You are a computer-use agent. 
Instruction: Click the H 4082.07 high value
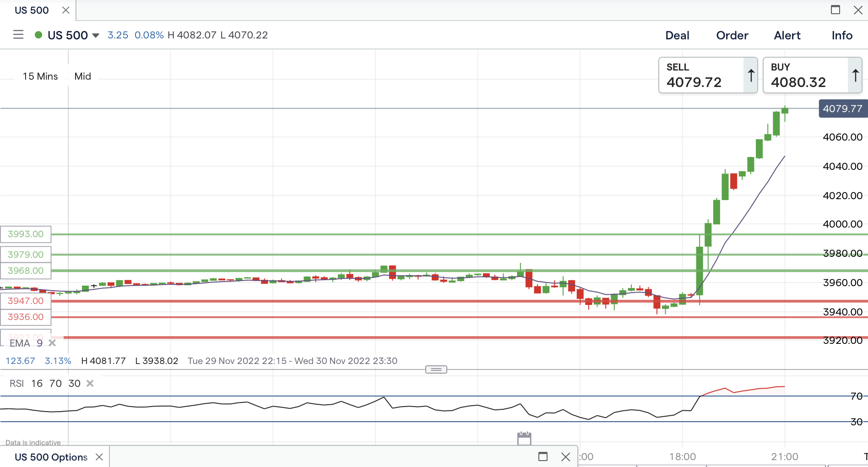point(192,35)
